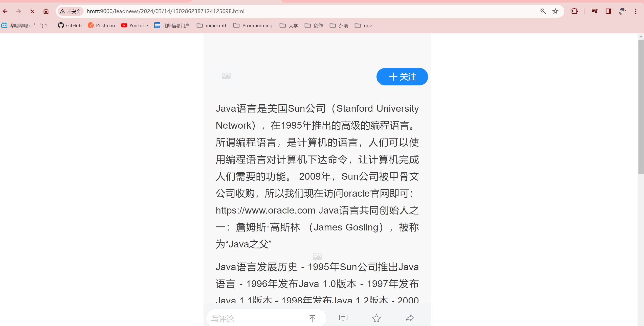Expand the minecraft bookmark folder
This screenshot has width=644, height=326.
pyautogui.click(x=212, y=26)
